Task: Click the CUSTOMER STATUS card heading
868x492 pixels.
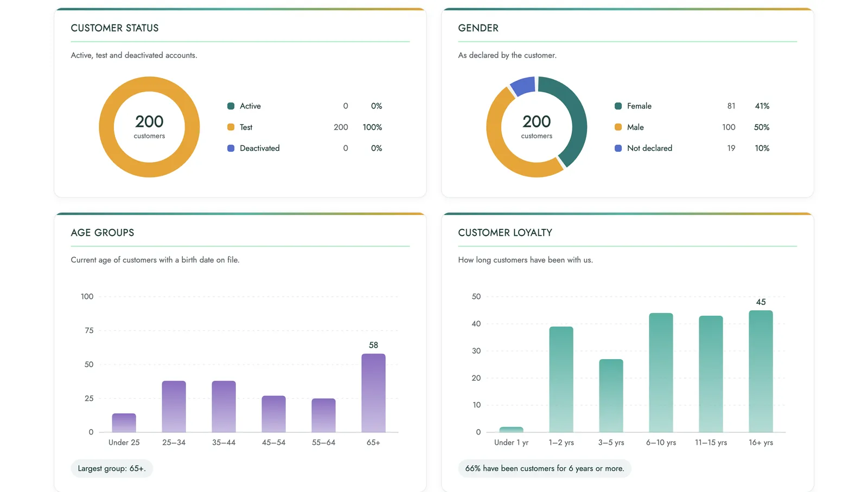Action: [114, 28]
